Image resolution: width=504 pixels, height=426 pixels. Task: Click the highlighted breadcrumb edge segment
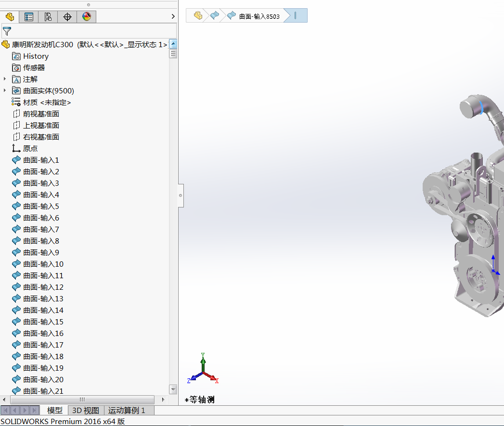(296, 15)
